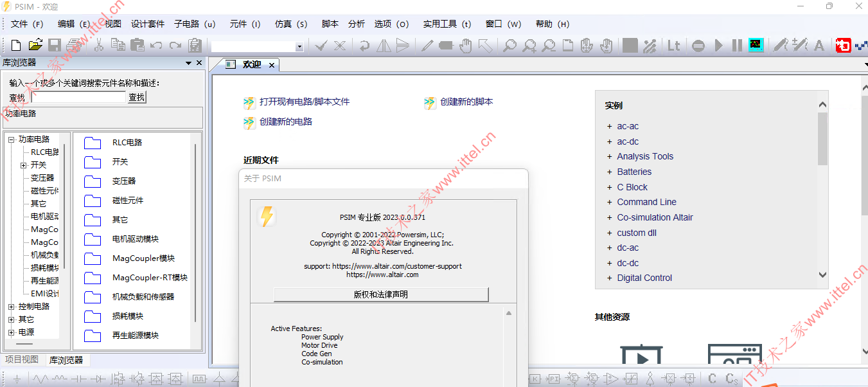Image resolution: width=868 pixels, height=387 pixels.
Task: Click the ground symbol in element bar
Action: click(17, 379)
